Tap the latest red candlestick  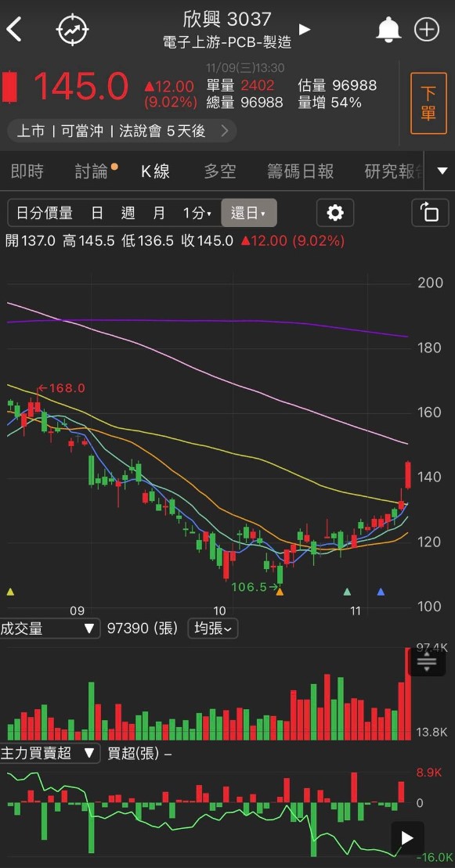[409, 475]
